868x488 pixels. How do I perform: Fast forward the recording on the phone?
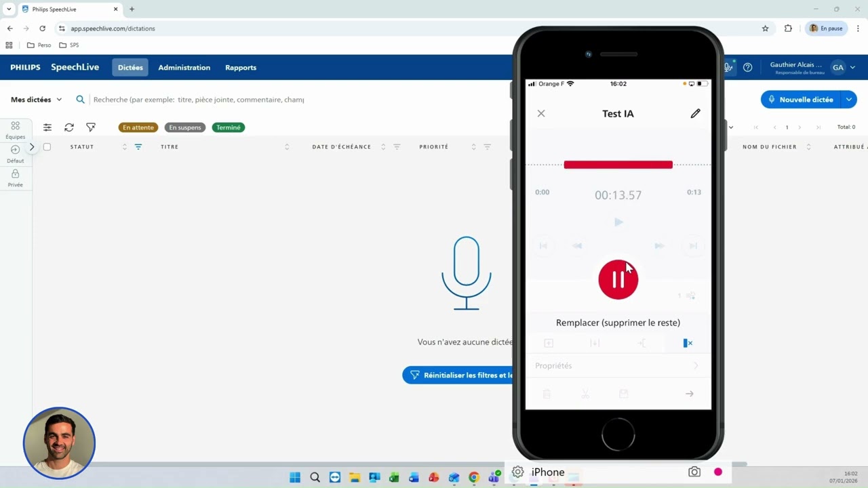[659, 246]
